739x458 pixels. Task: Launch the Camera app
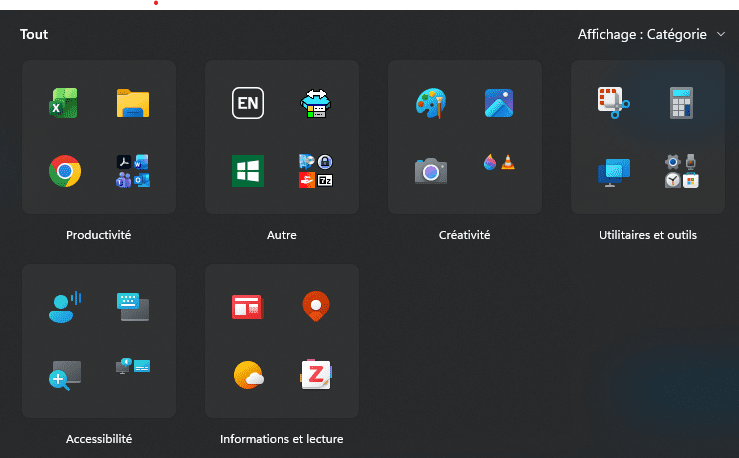(431, 171)
